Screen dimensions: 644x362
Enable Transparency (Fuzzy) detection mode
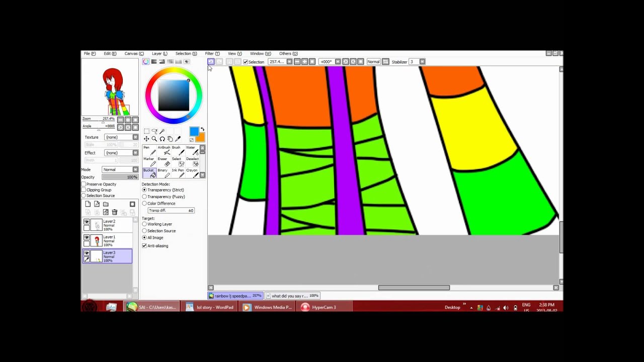pos(145,197)
